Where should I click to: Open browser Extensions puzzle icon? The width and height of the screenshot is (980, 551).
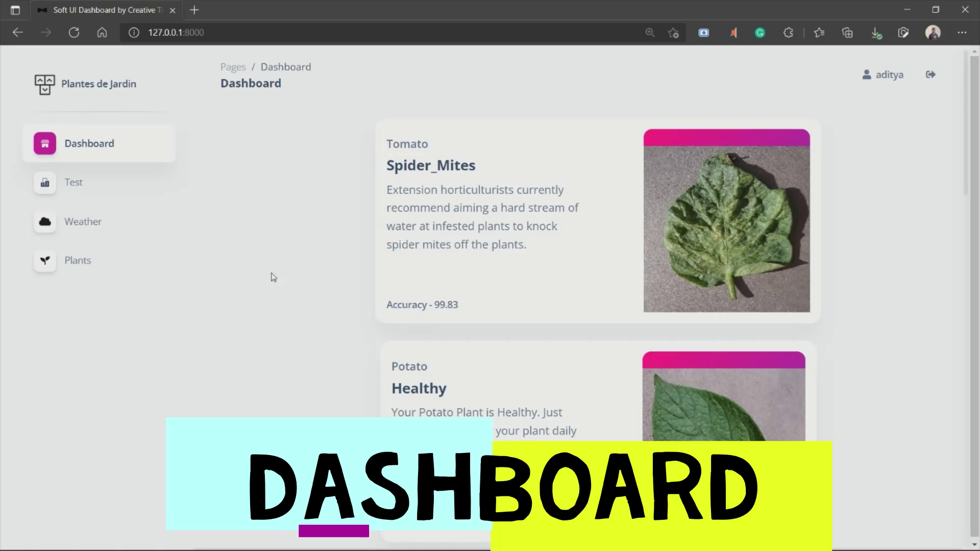788,33
